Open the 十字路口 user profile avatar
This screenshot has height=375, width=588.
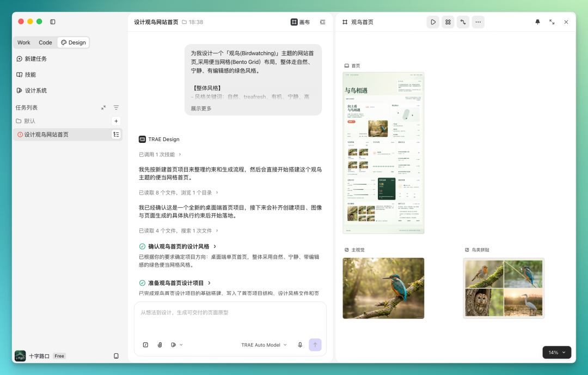pyautogui.click(x=20, y=356)
